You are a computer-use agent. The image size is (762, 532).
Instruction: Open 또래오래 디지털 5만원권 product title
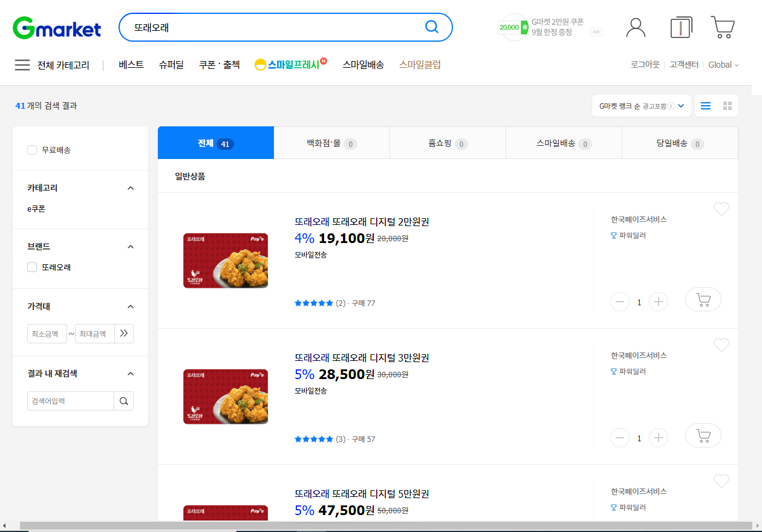(x=362, y=494)
